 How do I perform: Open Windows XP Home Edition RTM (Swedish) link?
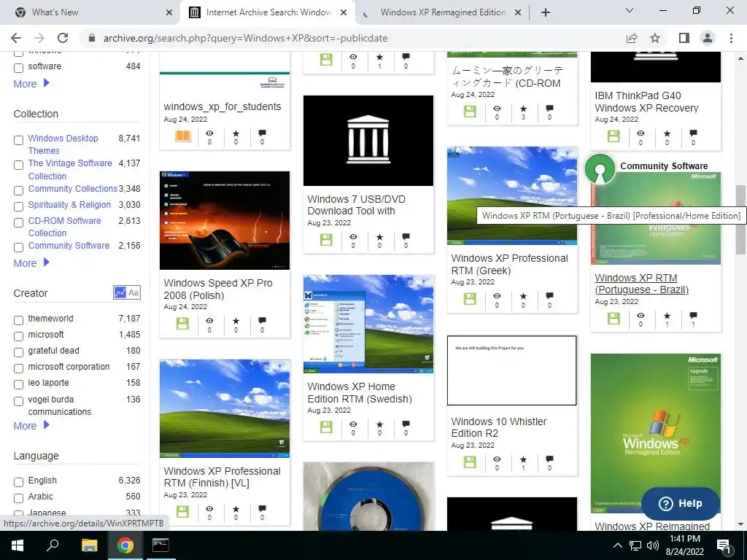coord(360,393)
